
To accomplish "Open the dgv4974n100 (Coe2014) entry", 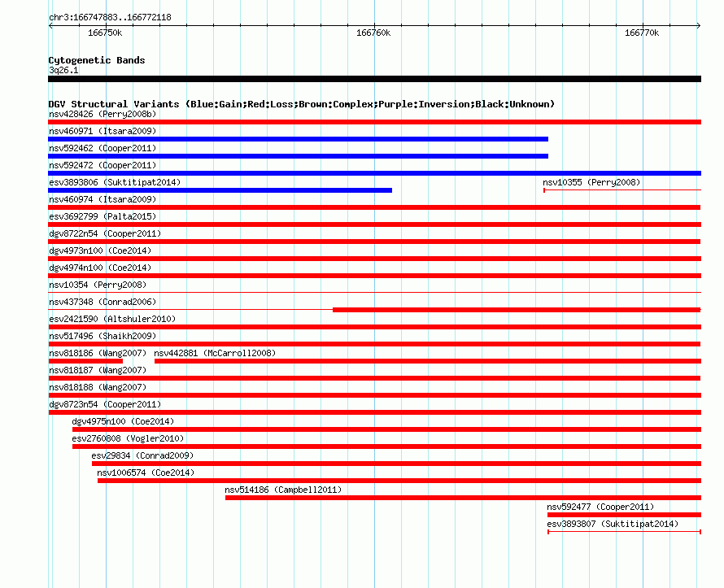I will tap(100, 268).
